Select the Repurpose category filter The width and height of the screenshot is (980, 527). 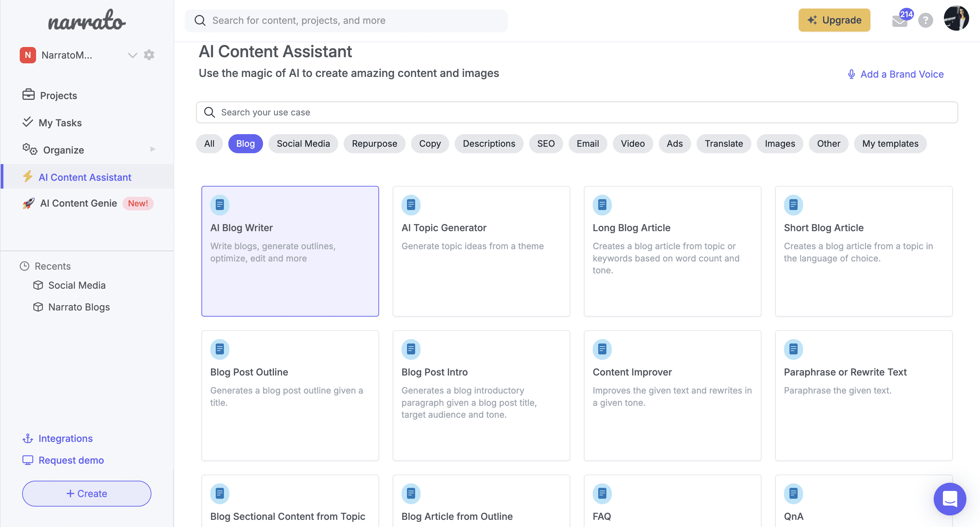(374, 143)
